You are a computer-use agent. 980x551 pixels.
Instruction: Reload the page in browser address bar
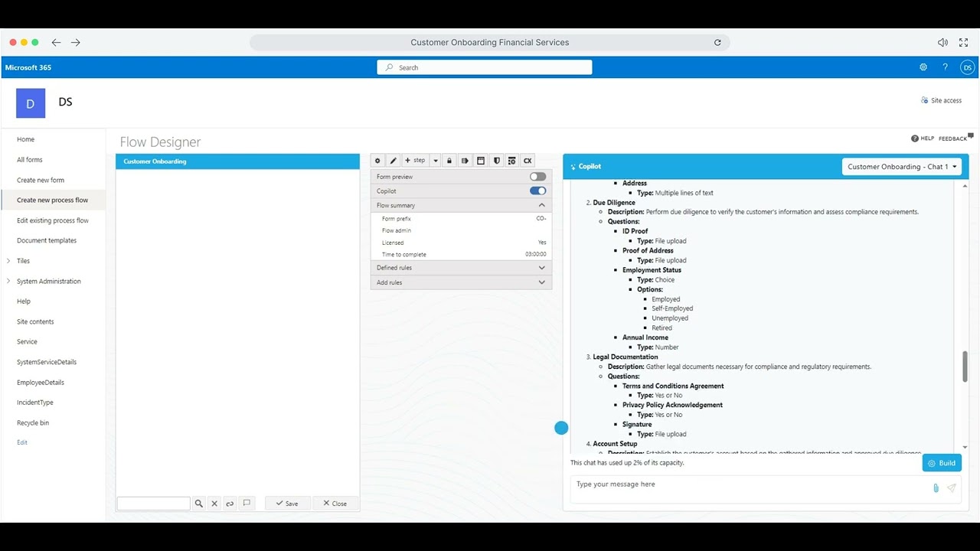717,43
